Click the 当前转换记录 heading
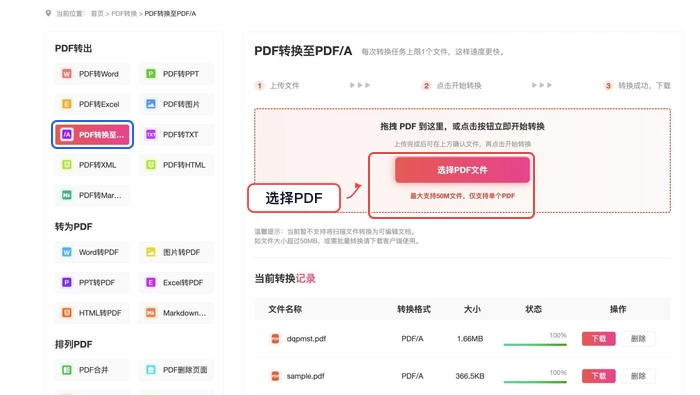700x395 pixels. pos(285,279)
